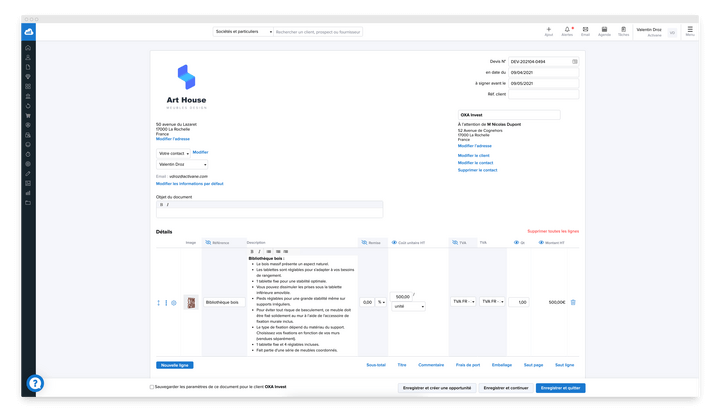Screen dimensions: 720x412
Task: Open the Email envelope icon in the top bar
Action: [x=585, y=29]
